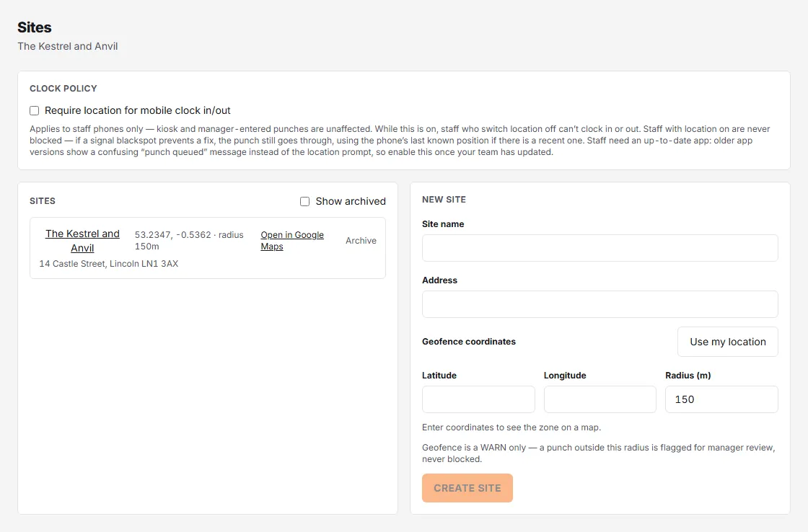This screenshot has height=532, width=808.
Task: Click the Sites page heading
Action: tap(35, 27)
